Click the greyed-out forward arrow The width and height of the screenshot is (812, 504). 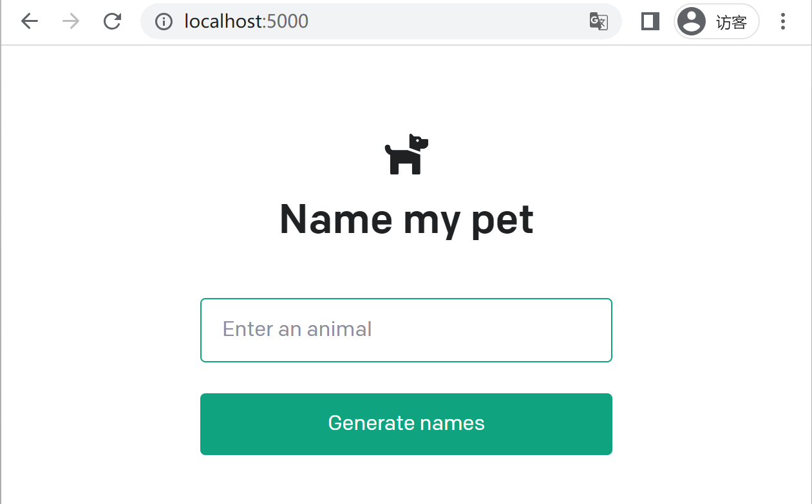point(71,21)
